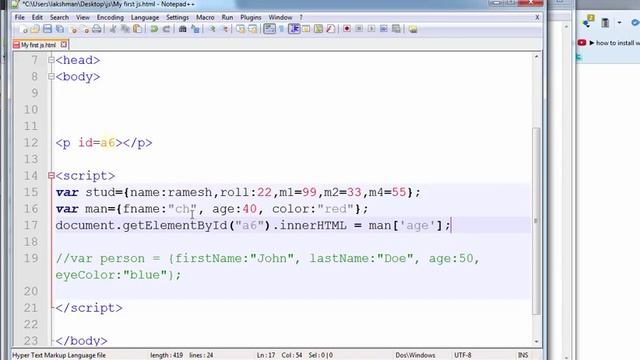Collapse the body tag fold at line 8

coord(51,77)
